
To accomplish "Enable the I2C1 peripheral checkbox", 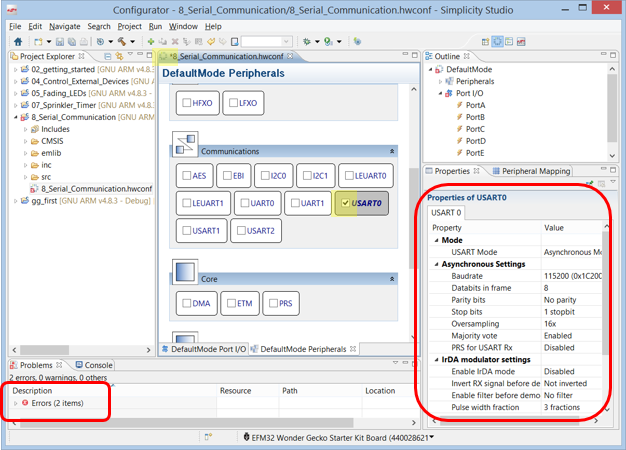I will pos(307,176).
